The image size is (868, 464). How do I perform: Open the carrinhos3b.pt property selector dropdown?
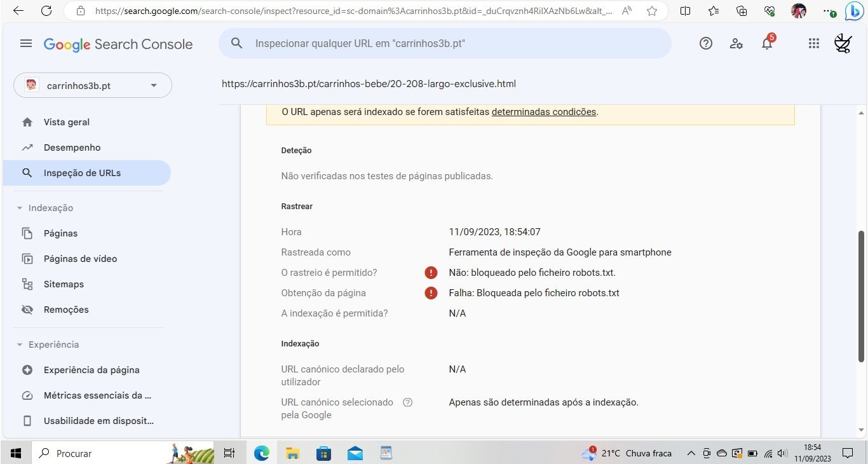93,86
